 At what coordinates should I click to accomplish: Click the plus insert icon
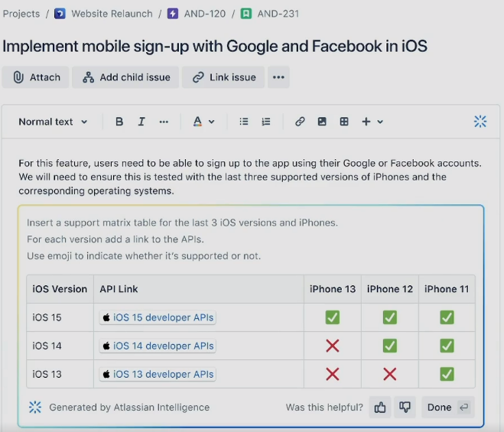click(x=366, y=122)
